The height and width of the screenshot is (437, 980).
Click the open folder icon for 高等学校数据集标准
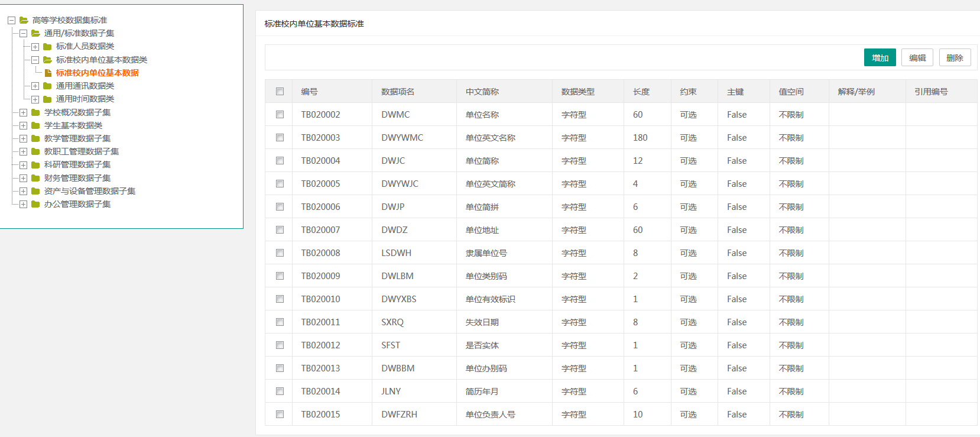click(24, 20)
